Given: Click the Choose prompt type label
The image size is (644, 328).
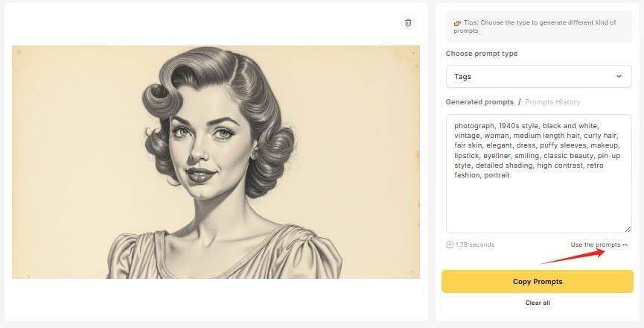Looking at the screenshot, I should click(x=482, y=54).
